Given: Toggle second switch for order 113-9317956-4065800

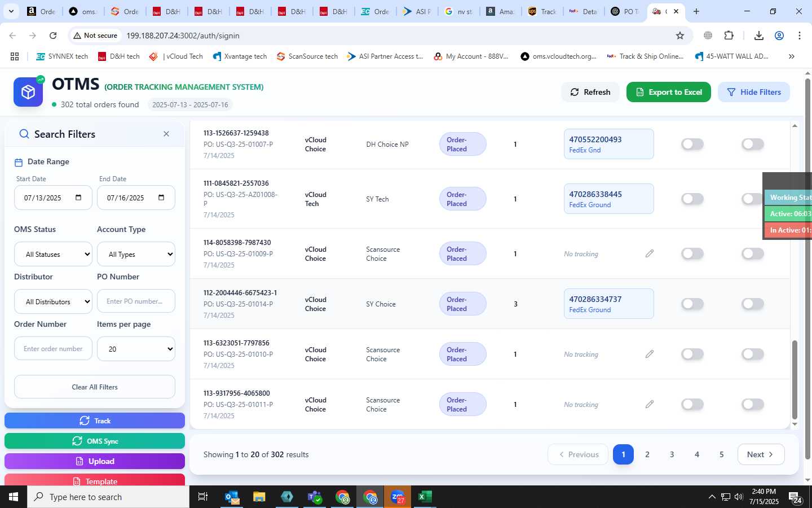Looking at the screenshot, I should click(x=753, y=404).
